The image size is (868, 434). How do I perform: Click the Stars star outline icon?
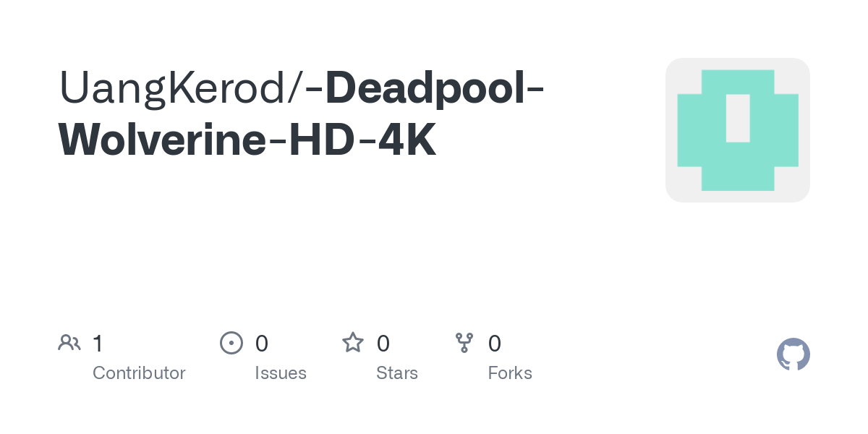pyautogui.click(x=353, y=343)
